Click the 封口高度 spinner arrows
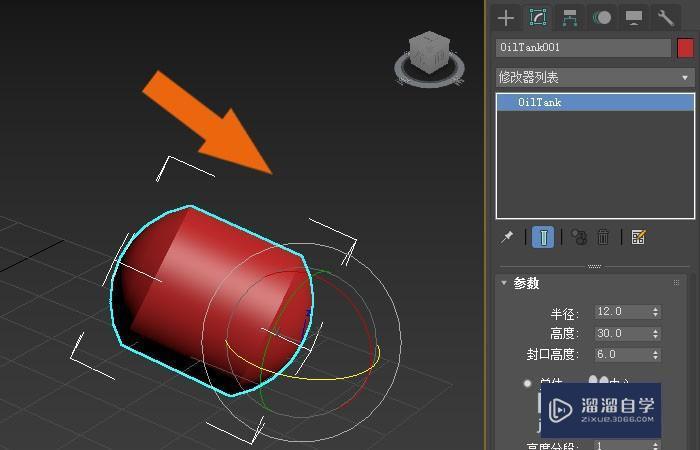The width and height of the screenshot is (700, 450). (x=655, y=354)
